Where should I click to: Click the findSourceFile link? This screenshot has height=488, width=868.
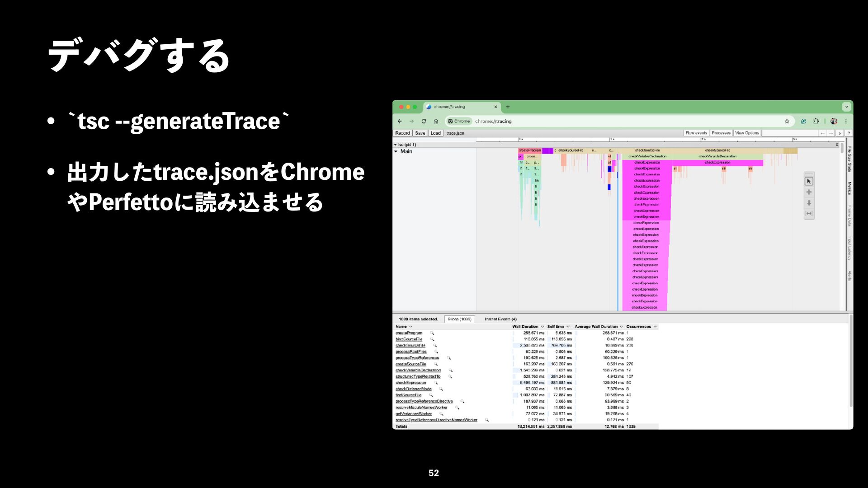point(408,395)
